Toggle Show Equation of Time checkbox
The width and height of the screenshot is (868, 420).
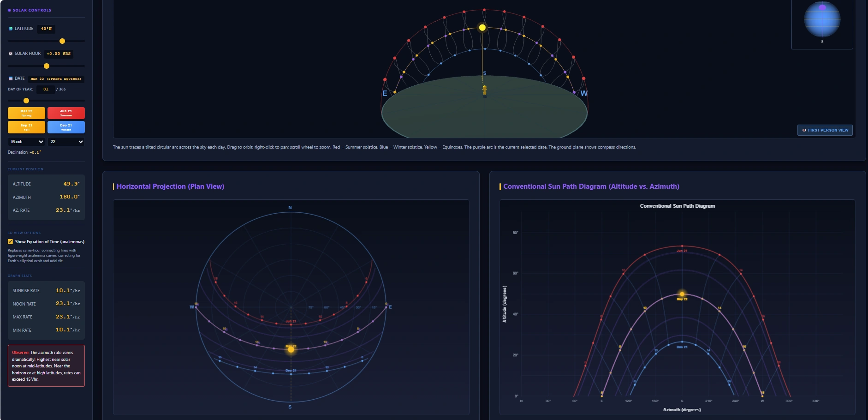tap(10, 241)
